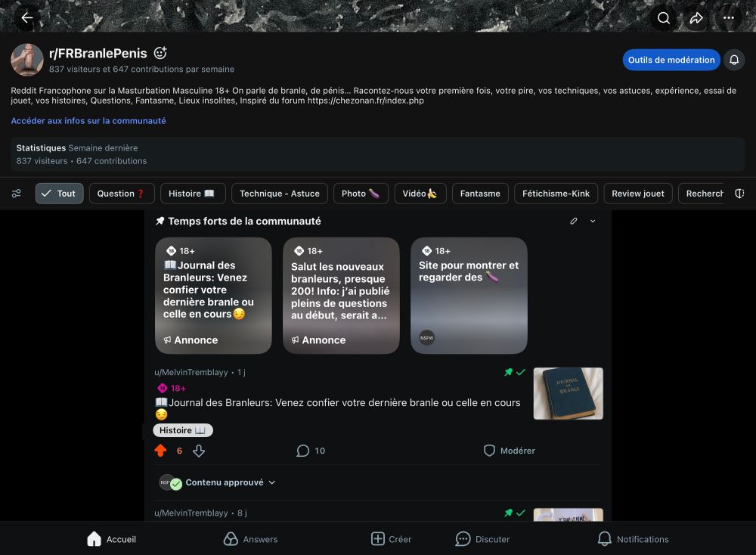The width and height of the screenshot is (756, 555).
Task: Open u/MelvinTremblayy profile on 8 j post
Action: (191, 513)
